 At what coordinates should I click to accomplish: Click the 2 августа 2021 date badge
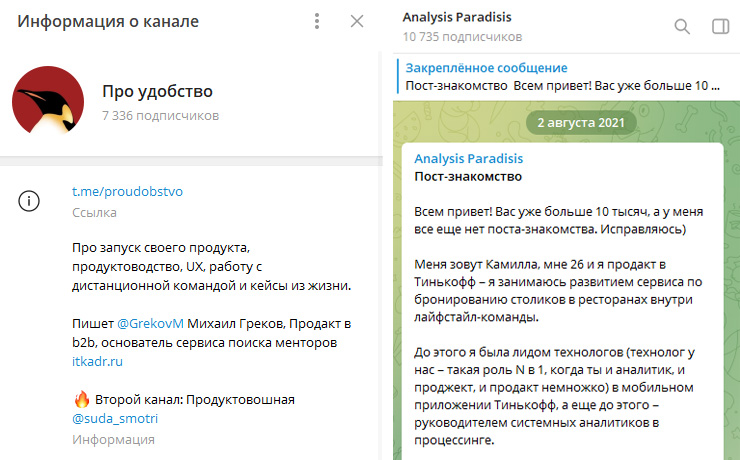581,123
